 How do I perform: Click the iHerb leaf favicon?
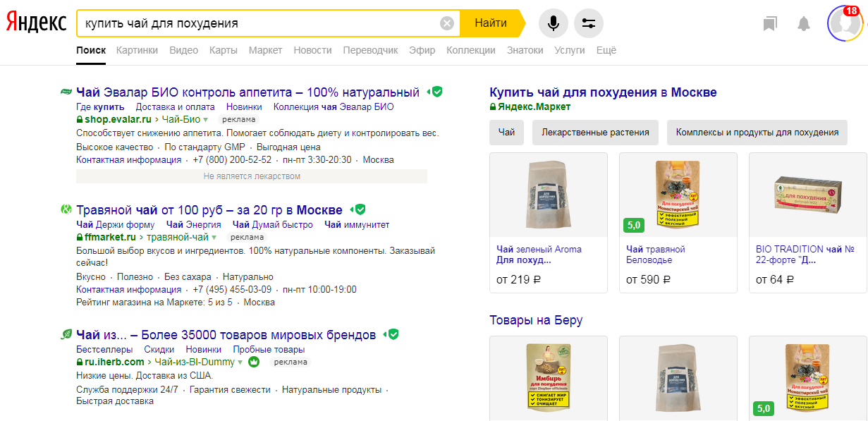[66, 334]
